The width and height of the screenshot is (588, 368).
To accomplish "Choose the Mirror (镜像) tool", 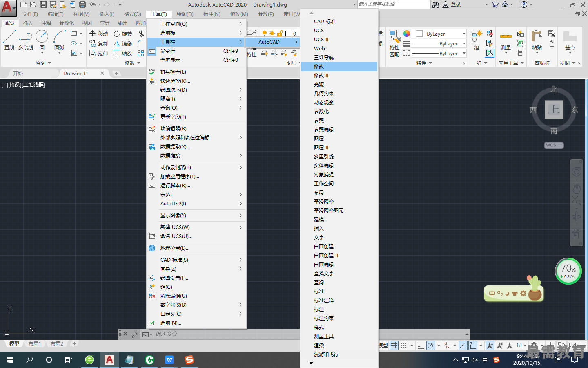I will (123, 43).
